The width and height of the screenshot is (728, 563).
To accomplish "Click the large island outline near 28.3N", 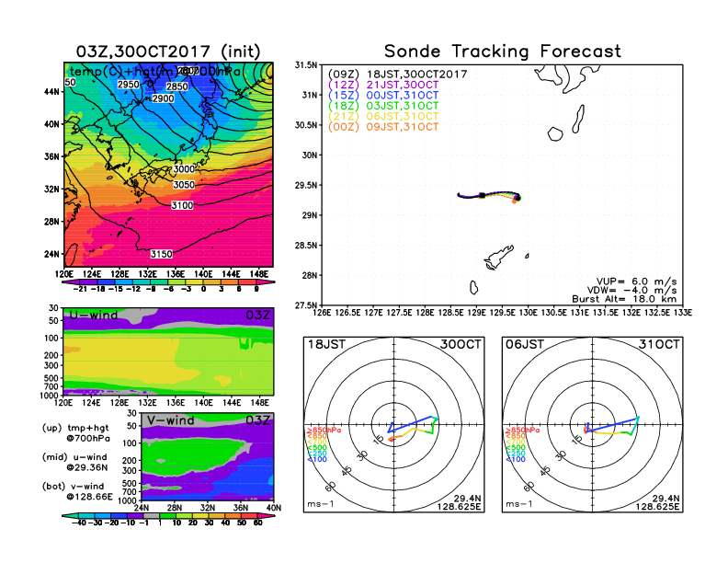I will click(498, 258).
